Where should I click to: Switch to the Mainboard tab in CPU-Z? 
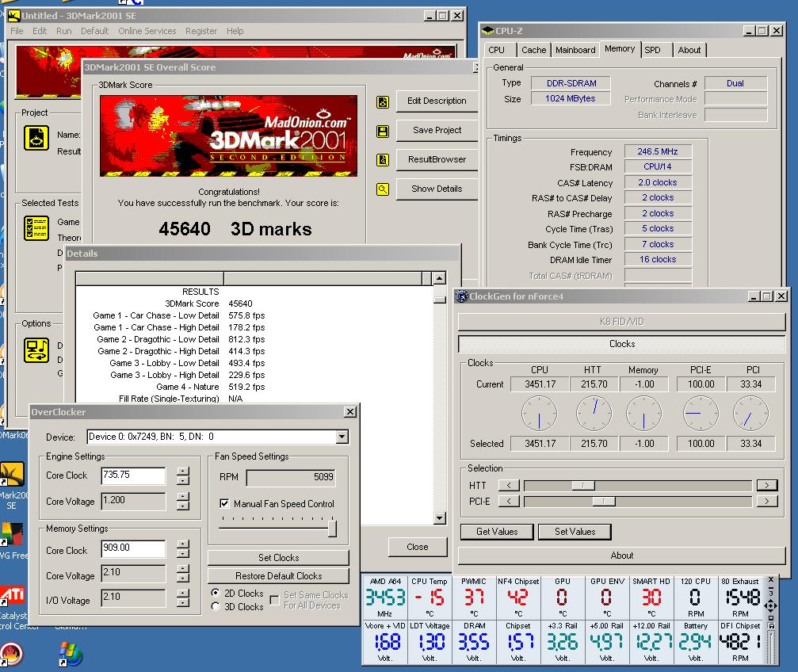tap(575, 50)
